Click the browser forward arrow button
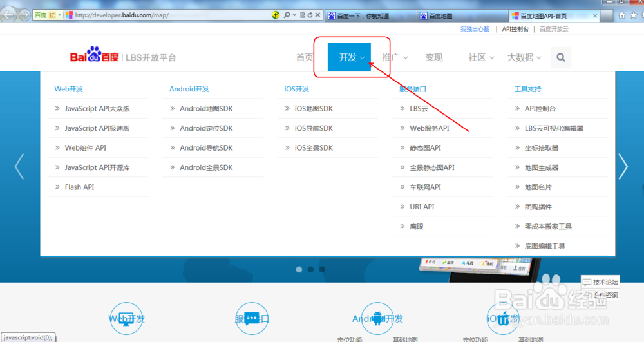Screen dimensions: 644x342 point(24,15)
